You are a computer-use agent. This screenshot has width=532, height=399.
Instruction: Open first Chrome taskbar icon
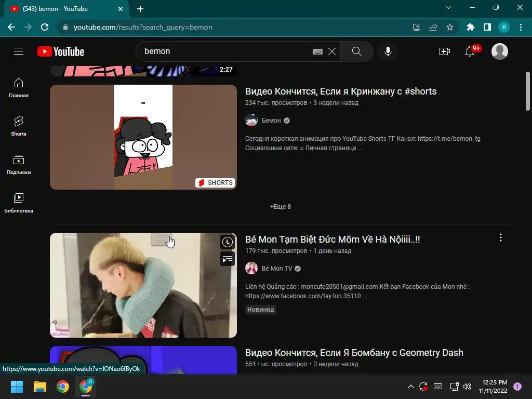click(x=63, y=387)
